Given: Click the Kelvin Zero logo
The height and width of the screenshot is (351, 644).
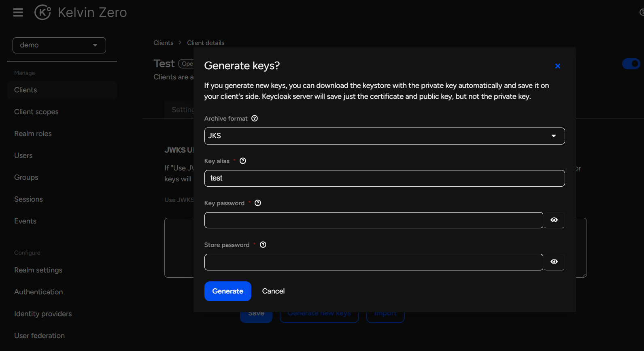Looking at the screenshot, I should [x=81, y=13].
